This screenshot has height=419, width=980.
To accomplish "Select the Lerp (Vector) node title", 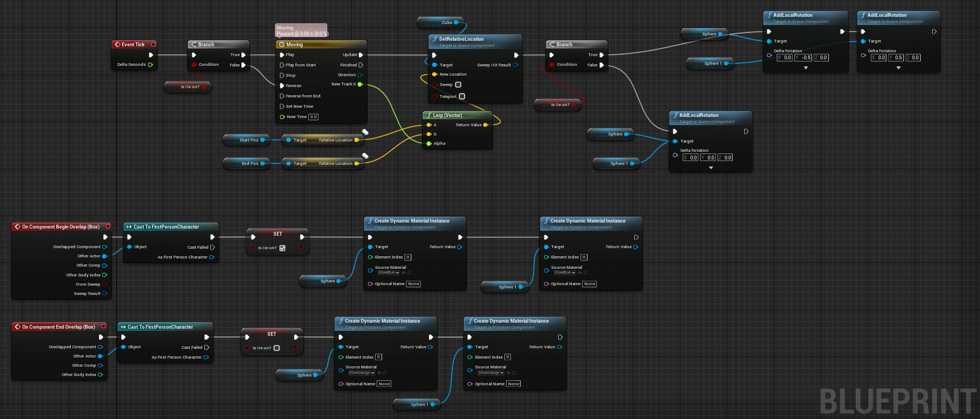I will tap(447, 115).
